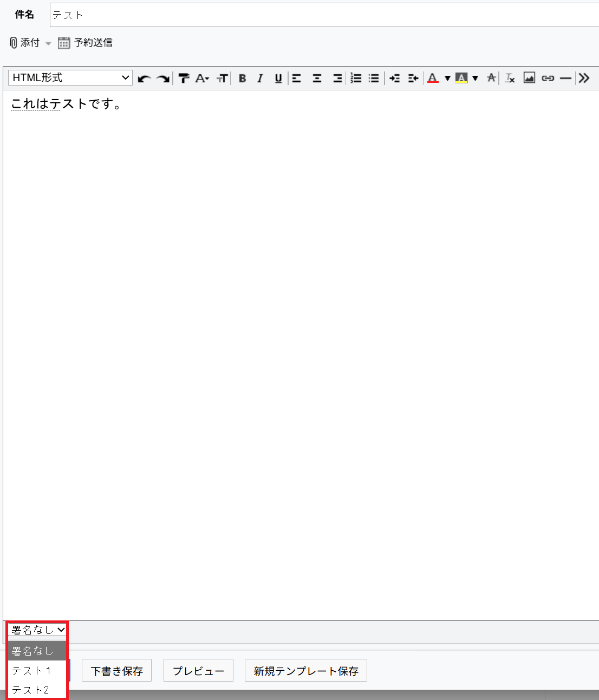Click the 件名 subject input field

pos(324,15)
